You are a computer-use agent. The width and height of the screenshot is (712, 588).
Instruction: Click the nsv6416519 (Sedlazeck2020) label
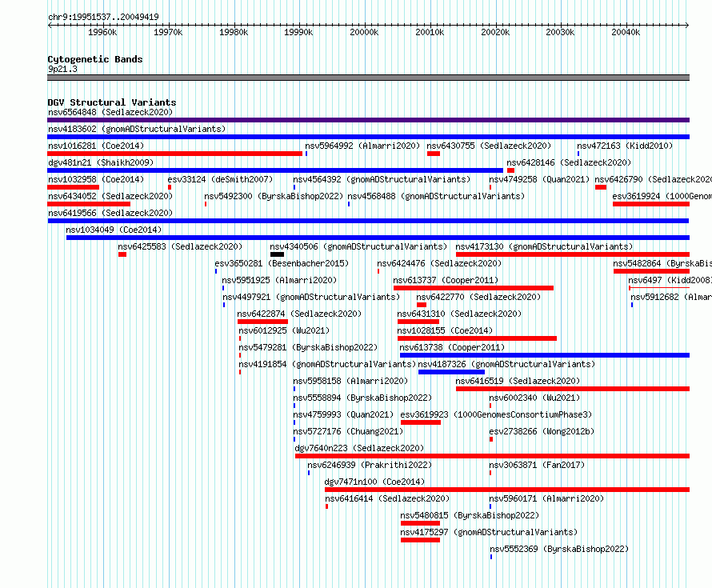(x=518, y=381)
